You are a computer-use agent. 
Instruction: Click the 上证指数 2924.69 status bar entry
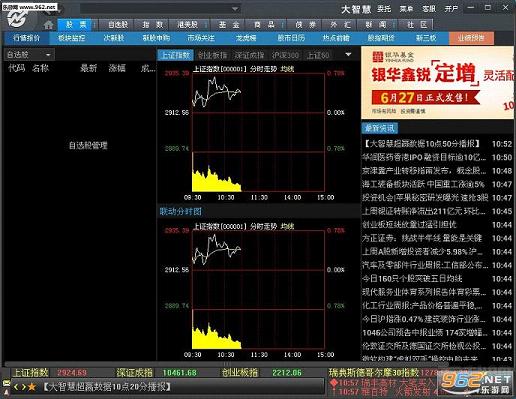(50, 373)
